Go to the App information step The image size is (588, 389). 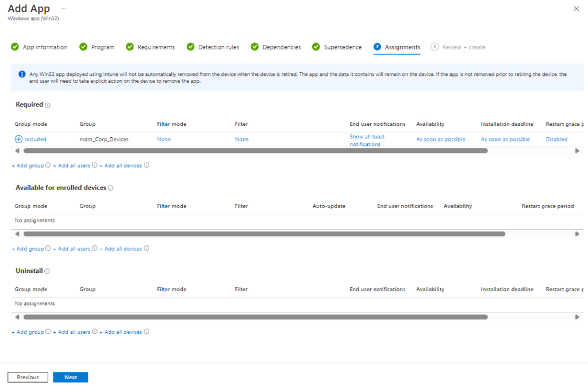pos(39,47)
